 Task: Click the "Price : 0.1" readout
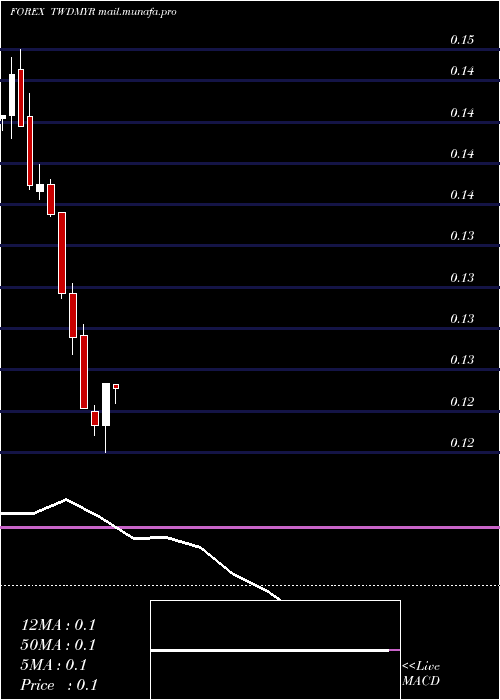pos(59,685)
